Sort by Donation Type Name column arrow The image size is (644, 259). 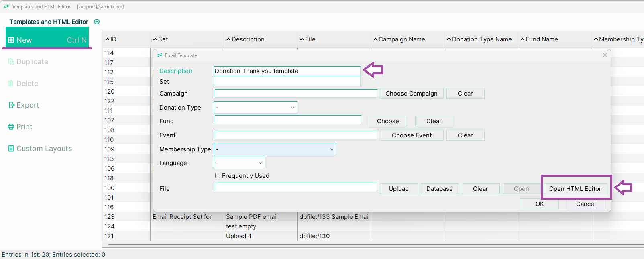(x=449, y=39)
